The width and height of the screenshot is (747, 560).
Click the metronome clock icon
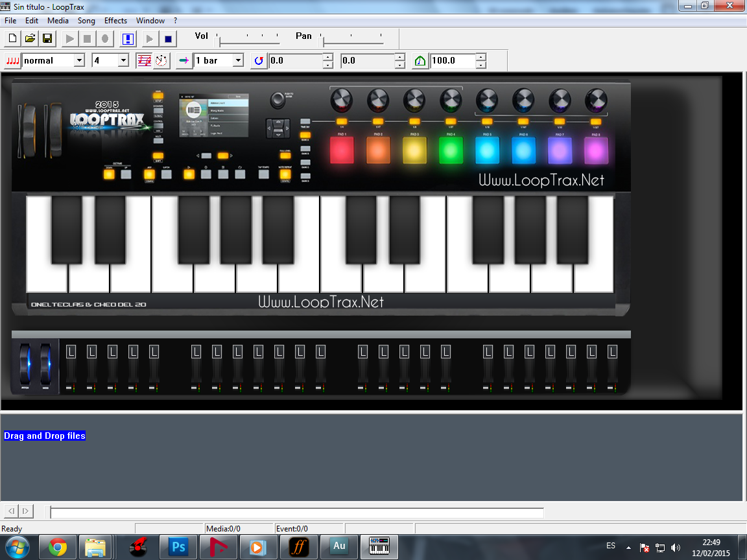(x=161, y=60)
